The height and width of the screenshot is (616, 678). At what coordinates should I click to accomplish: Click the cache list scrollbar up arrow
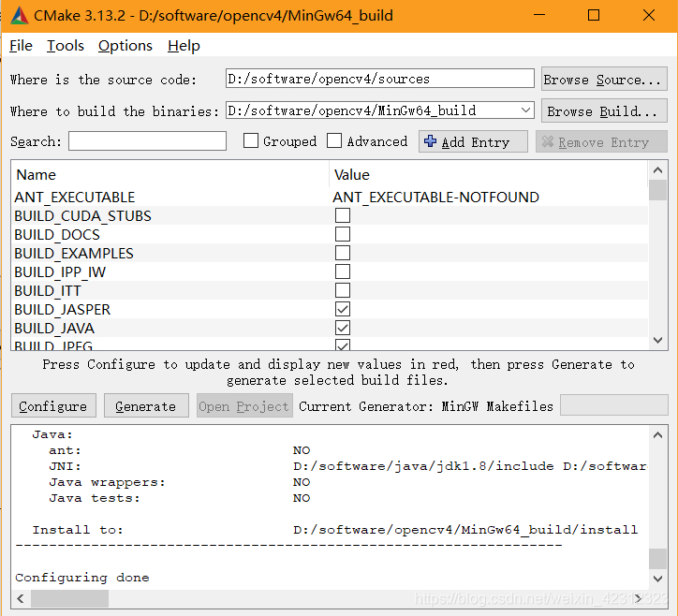coord(657,170)
